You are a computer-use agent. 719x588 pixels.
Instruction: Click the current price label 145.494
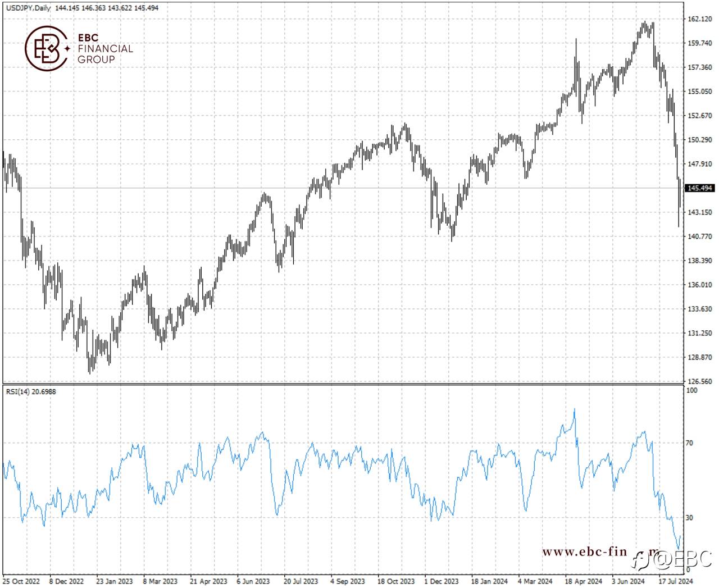pos(700,188)
